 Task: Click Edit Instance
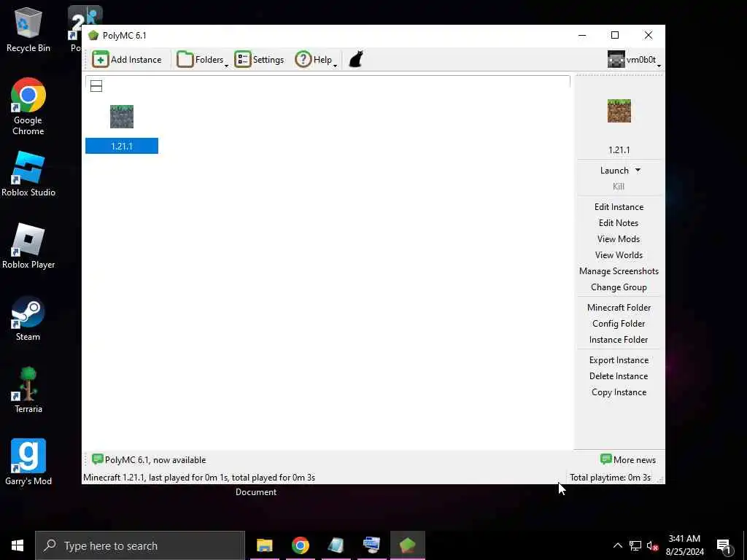619,206
